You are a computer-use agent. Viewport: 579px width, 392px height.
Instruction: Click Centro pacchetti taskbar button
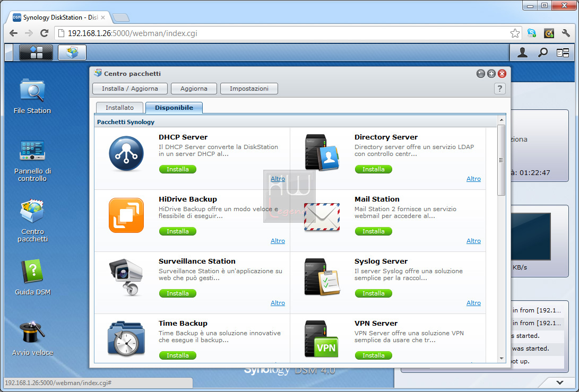[72, 53]
